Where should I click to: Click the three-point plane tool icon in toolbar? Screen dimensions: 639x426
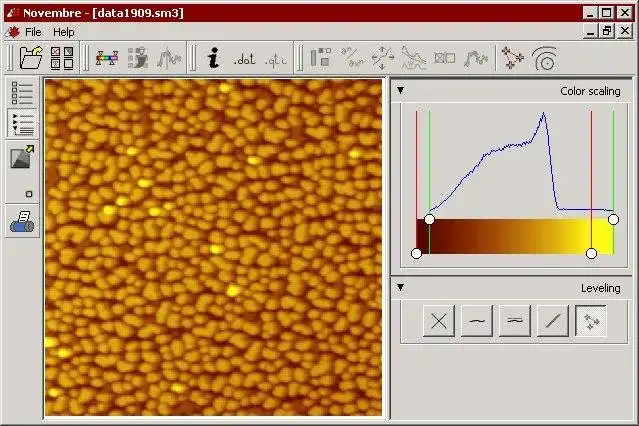point(512,58)
